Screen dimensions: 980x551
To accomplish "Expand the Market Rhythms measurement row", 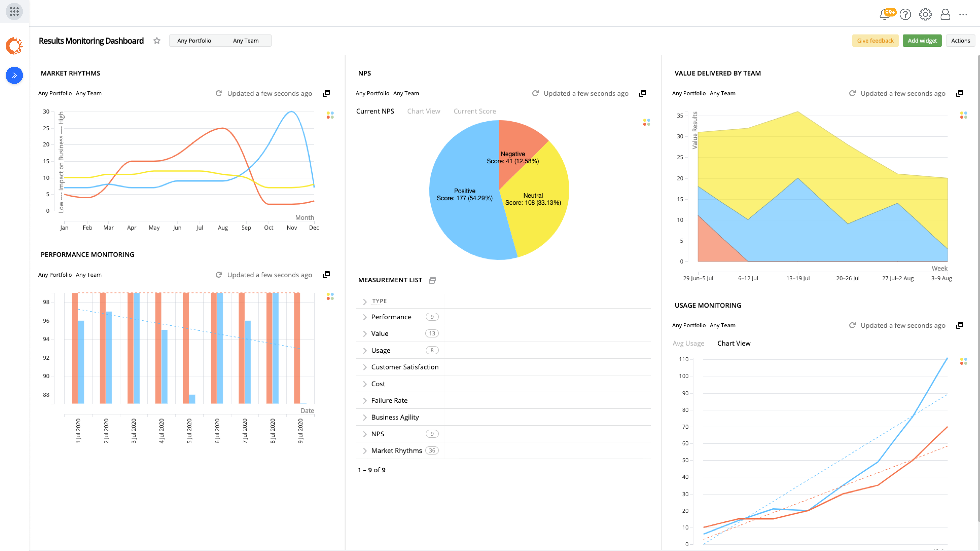I will tap(365, 451).
